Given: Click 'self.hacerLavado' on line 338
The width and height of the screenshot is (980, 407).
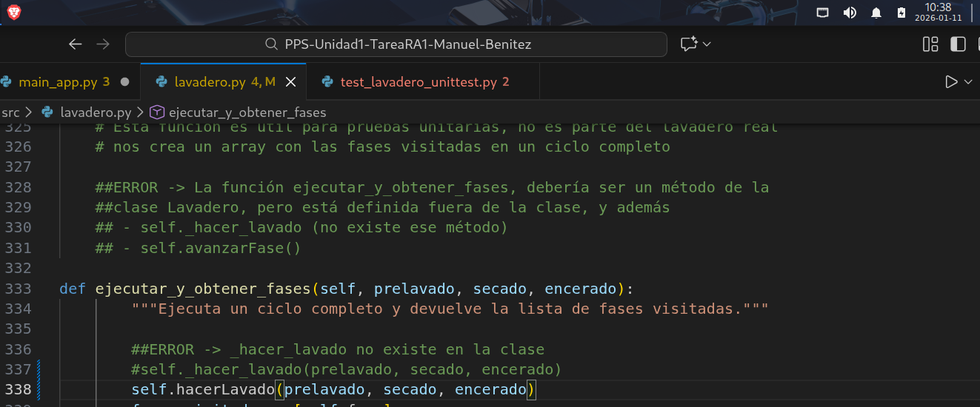Looking at the screenshot, I should point(203,389).
